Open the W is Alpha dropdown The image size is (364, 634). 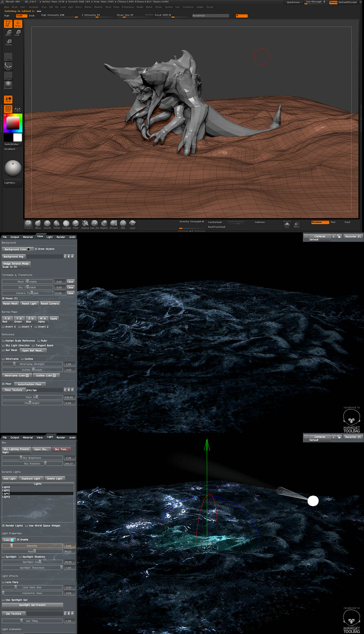point(42,320)
